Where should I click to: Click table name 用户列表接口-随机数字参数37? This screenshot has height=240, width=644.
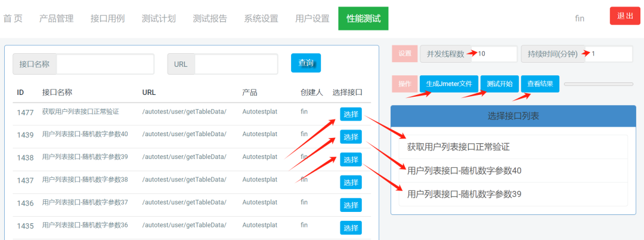[85, 202]
